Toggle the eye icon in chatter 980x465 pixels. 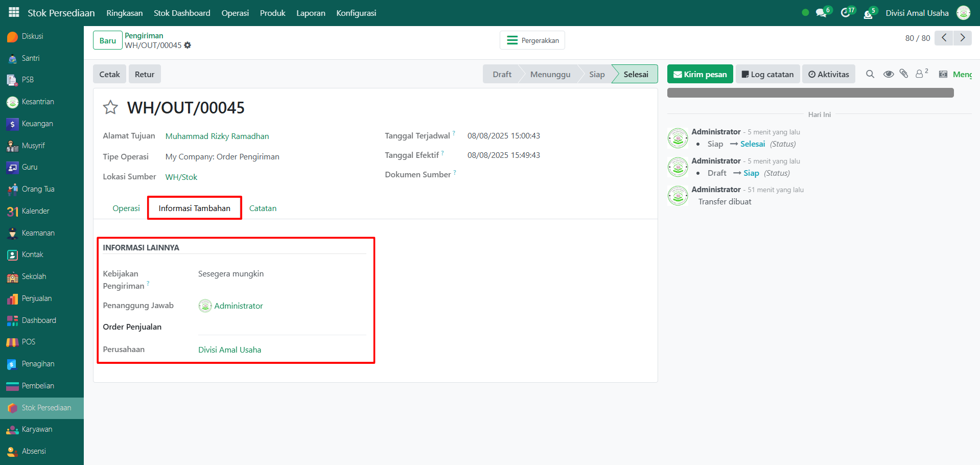click(888, 74)
